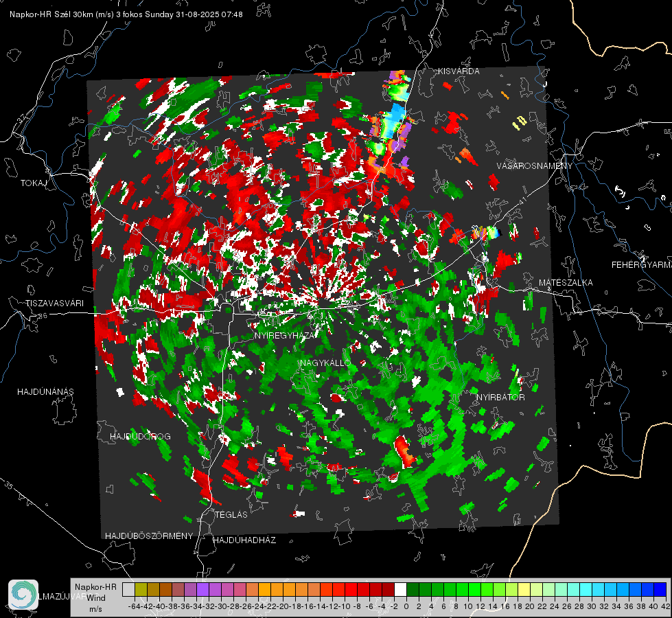The image size is (672, 618).
Task: Click the swirl logo icon at bottom left
Action: [x=23, y=595]
